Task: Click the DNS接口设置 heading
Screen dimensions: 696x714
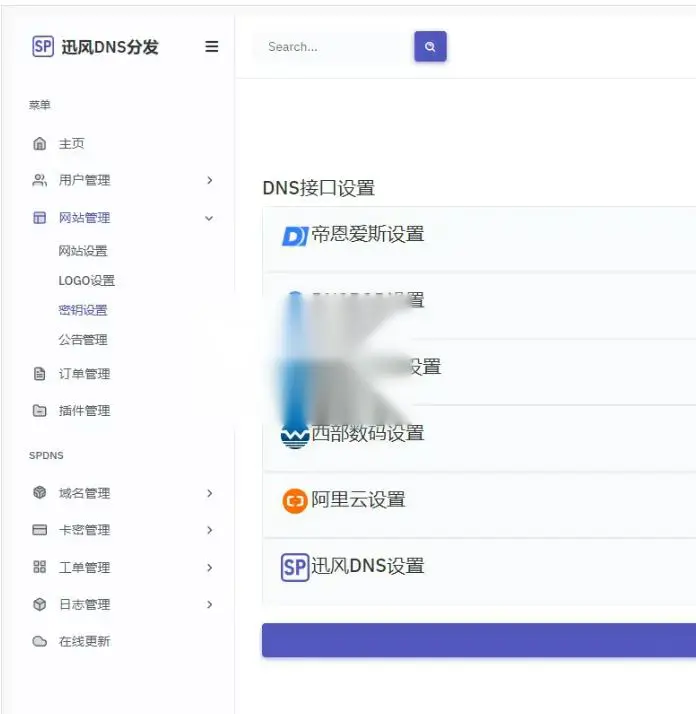Action: point(318,188)
